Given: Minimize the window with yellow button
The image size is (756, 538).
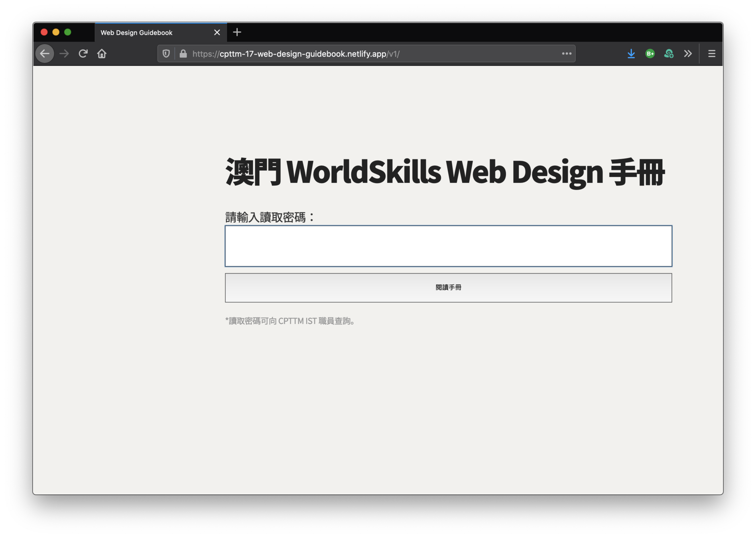Looking at the screenshot, I should (x=56, y=32).
